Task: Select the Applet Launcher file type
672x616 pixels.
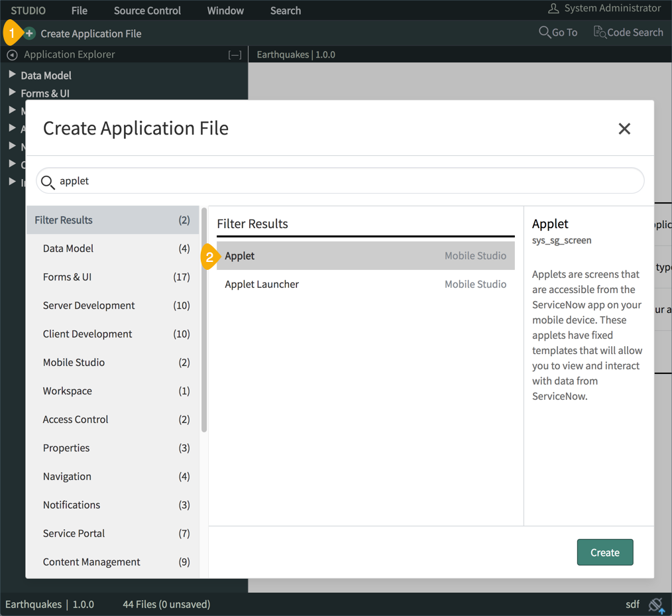Action: (262, 284)
